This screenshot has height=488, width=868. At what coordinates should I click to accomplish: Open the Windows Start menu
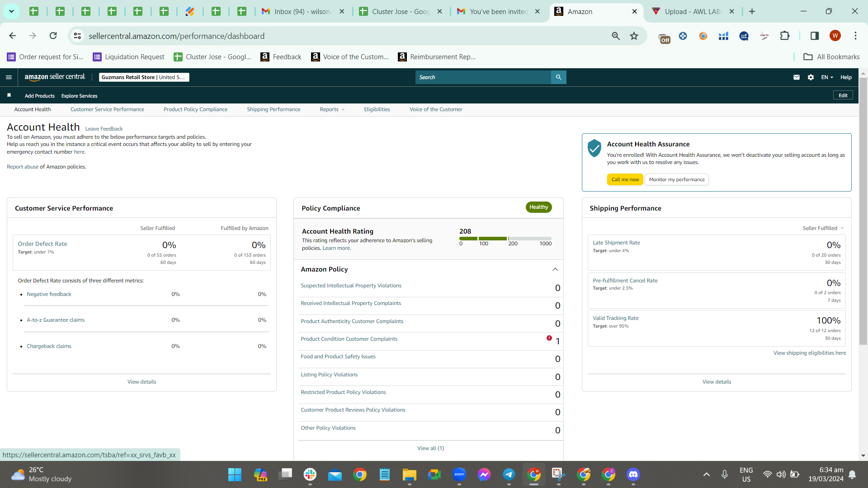coord(235,474)
